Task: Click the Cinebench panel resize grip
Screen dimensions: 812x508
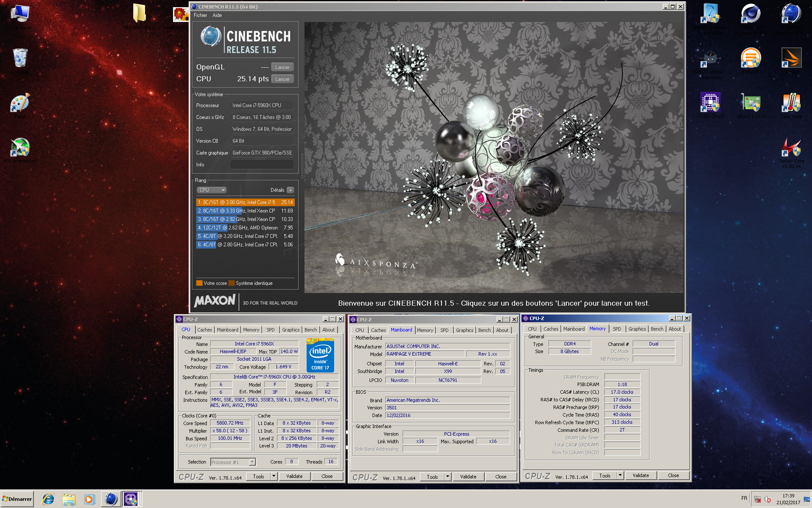Action: (302, 165)
